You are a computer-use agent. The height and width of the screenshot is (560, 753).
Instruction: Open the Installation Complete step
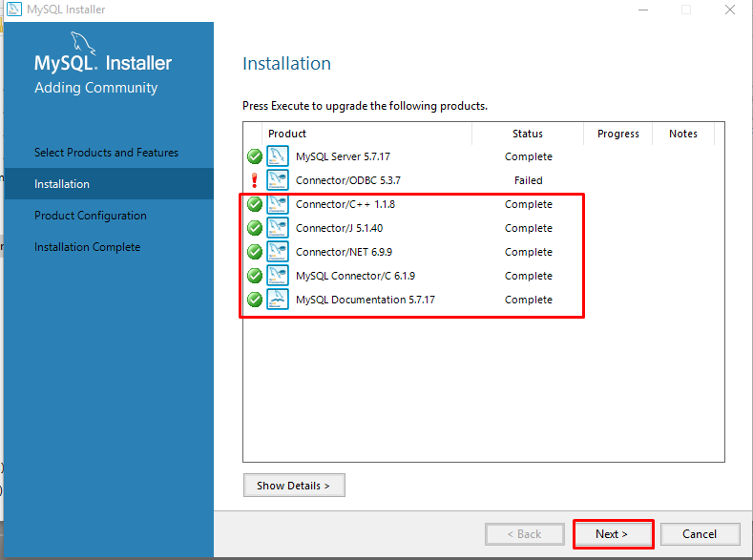coord(88,247)
